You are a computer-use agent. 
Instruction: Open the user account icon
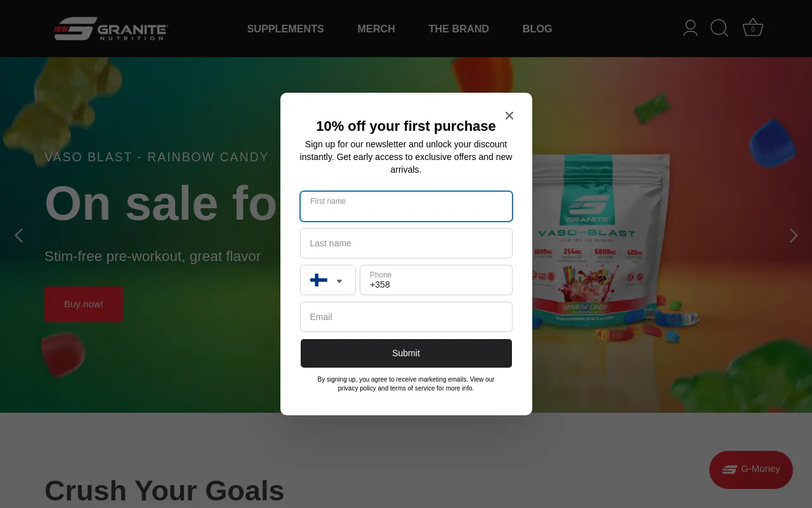click(690, 28)
